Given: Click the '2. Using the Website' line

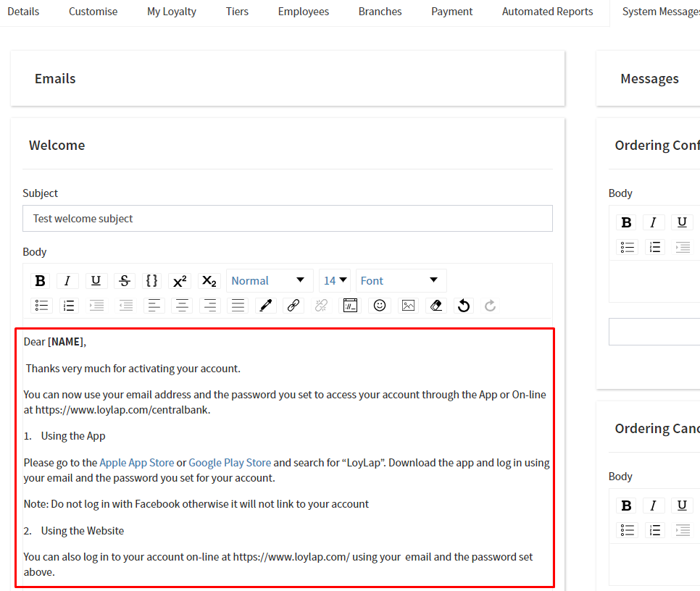Looking at the screenshot, I should click(74, 531).
